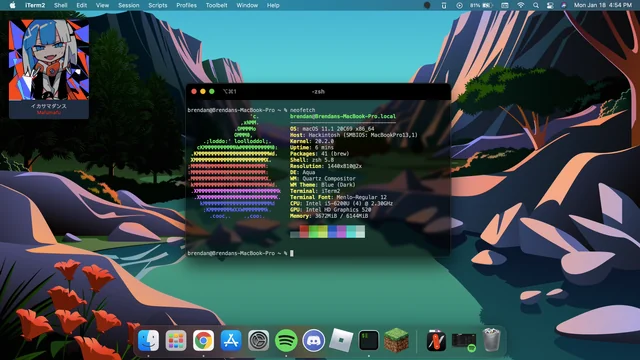This screenshot has width=640, height=360.
Task: Click the 'Memory: 3672MiB / 6144MiB' line
Action: tap(329, 216)
